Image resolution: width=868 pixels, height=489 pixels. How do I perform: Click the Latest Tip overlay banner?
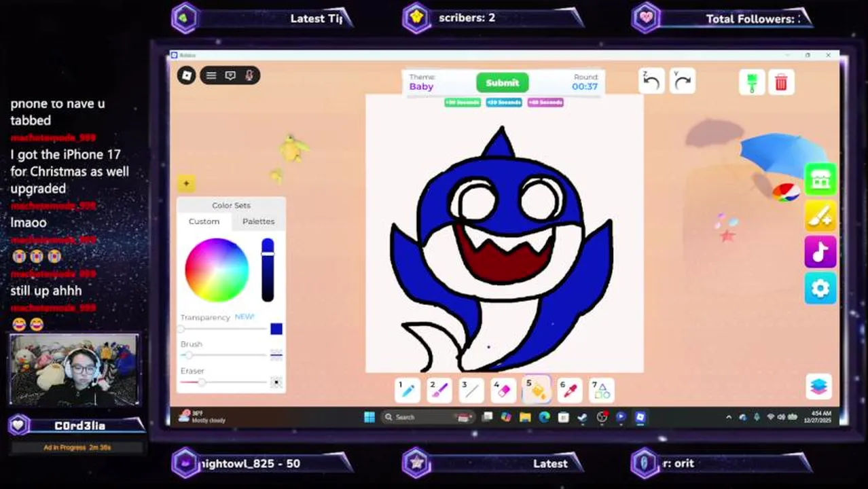(263, 18)
